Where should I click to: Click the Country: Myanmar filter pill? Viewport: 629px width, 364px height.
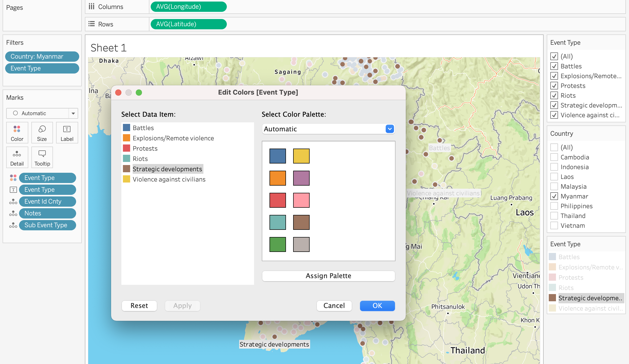42,57
